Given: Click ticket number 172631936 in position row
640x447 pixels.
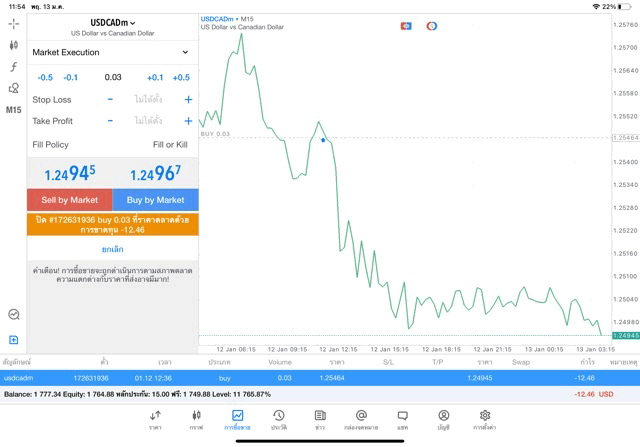Looking at the screenshot, I should coord(91,378).
